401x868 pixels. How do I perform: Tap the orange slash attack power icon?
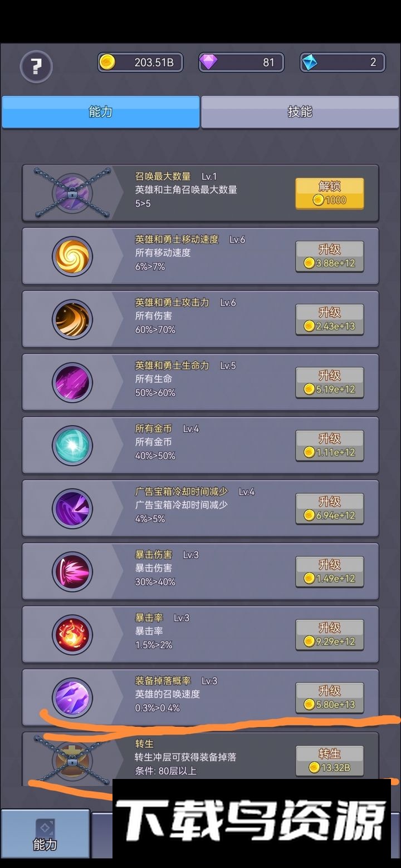pyautogui.click(x=72, y=319)
